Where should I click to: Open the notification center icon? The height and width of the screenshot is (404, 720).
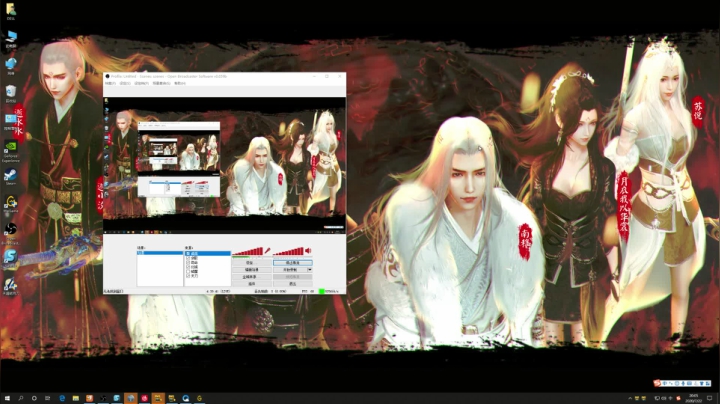[x=710, y=398]
